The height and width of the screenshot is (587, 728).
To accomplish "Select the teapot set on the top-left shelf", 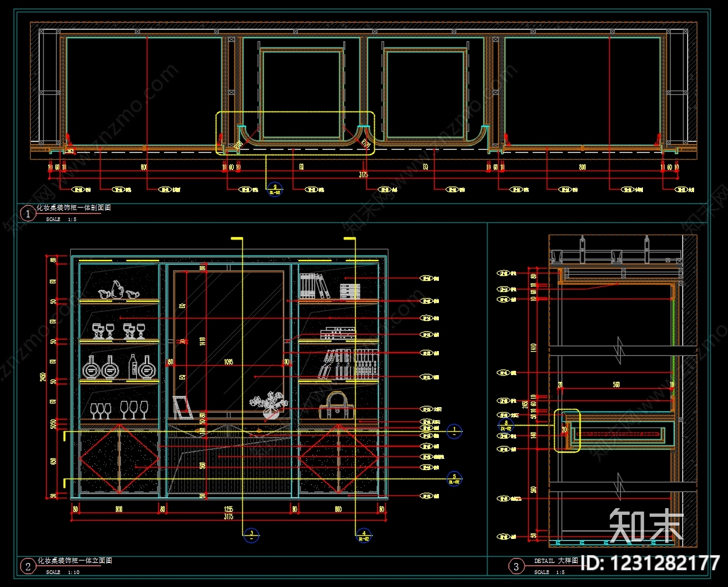I will (119, 289).
